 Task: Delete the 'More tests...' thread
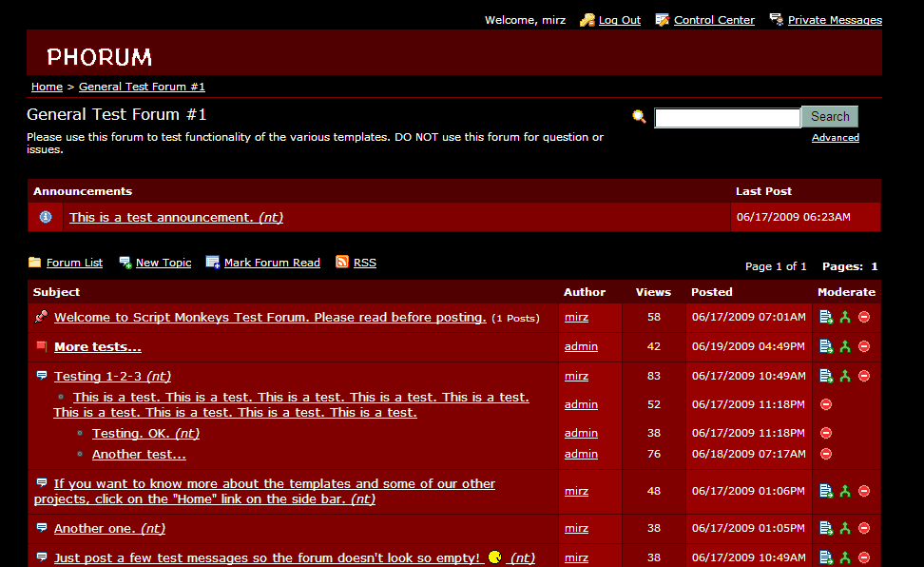click(864, 346)
